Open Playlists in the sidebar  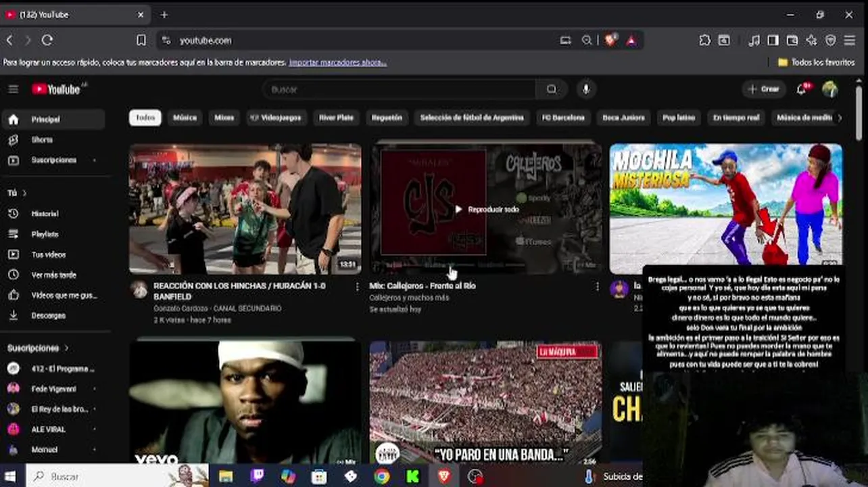(53, 234)
